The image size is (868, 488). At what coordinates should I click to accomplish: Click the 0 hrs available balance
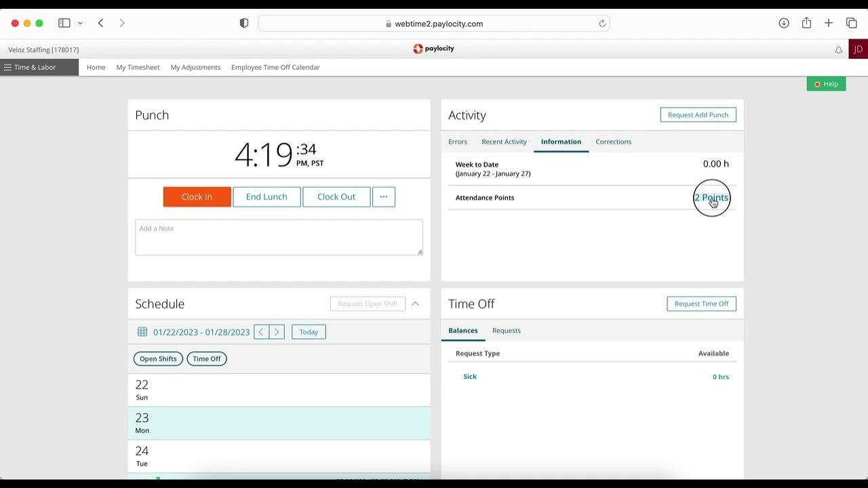[x=721, y=377]
